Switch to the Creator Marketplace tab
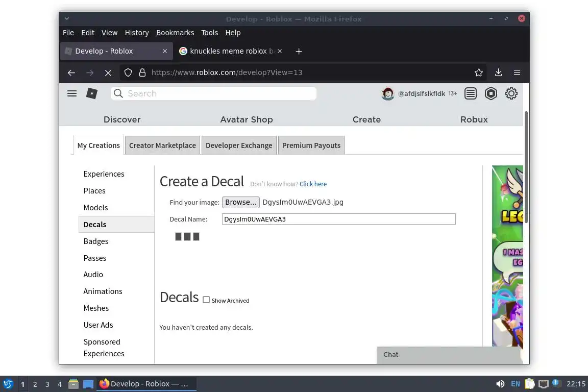 click(162, 145)
